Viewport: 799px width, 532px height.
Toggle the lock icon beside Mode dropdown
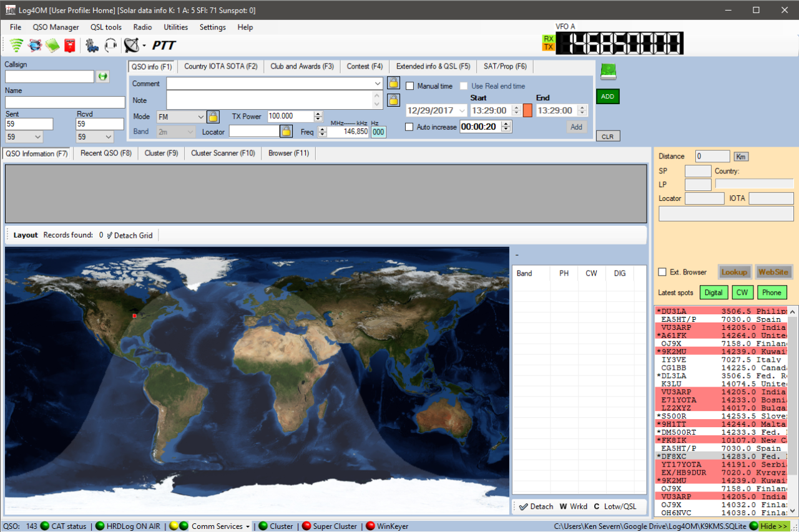(x=213, y=117)
